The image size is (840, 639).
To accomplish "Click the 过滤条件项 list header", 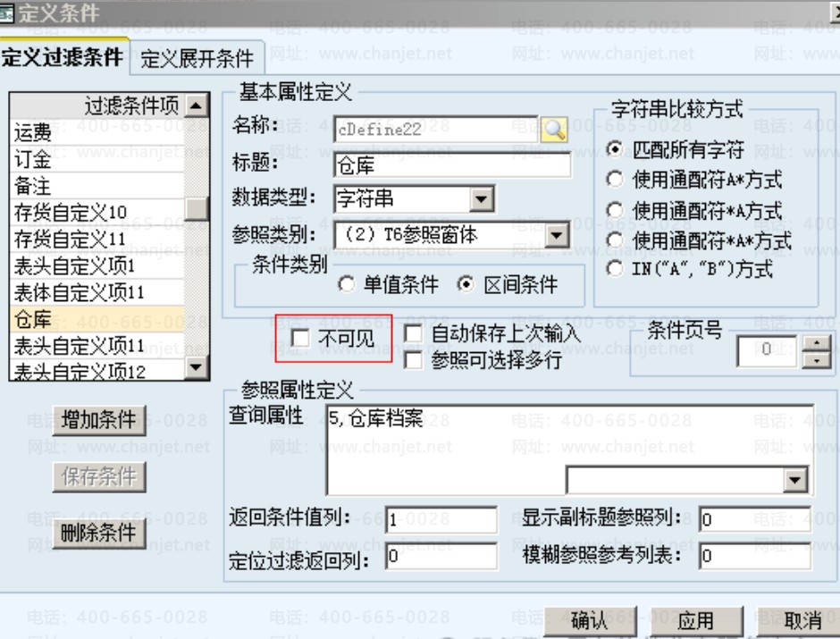I will tap(97, 105).
